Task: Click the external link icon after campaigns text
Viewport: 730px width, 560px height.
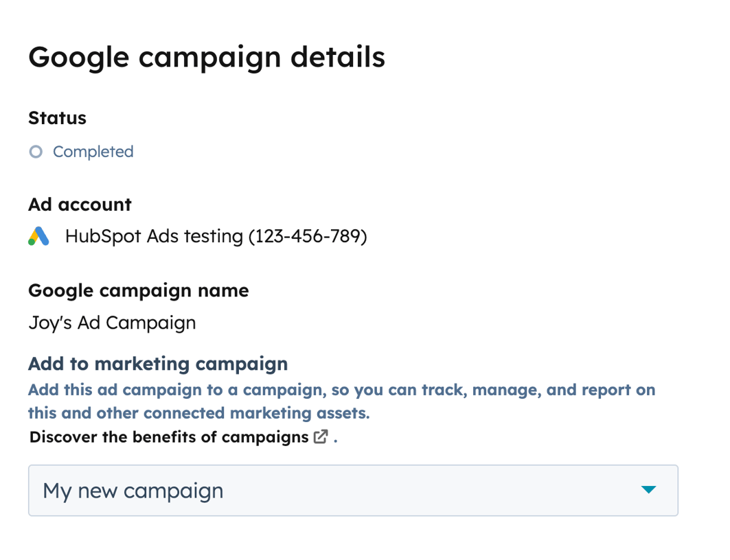Action: [320, 437]
